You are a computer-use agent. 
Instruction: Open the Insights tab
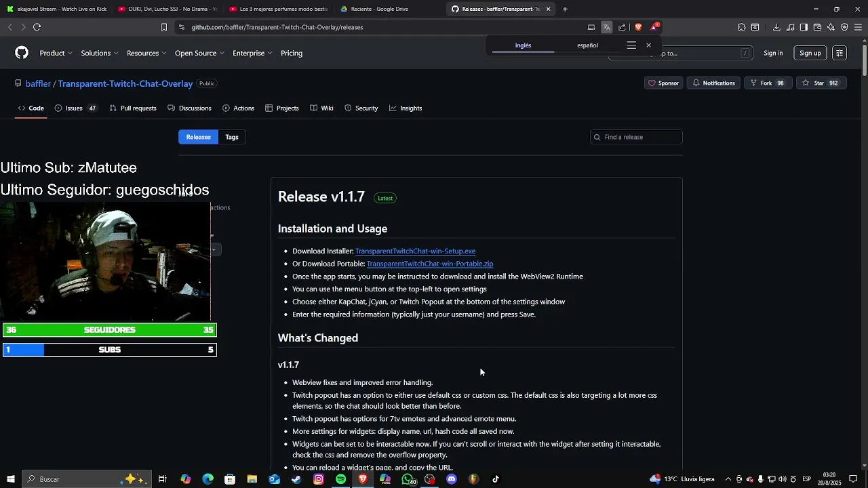(406, 108)
